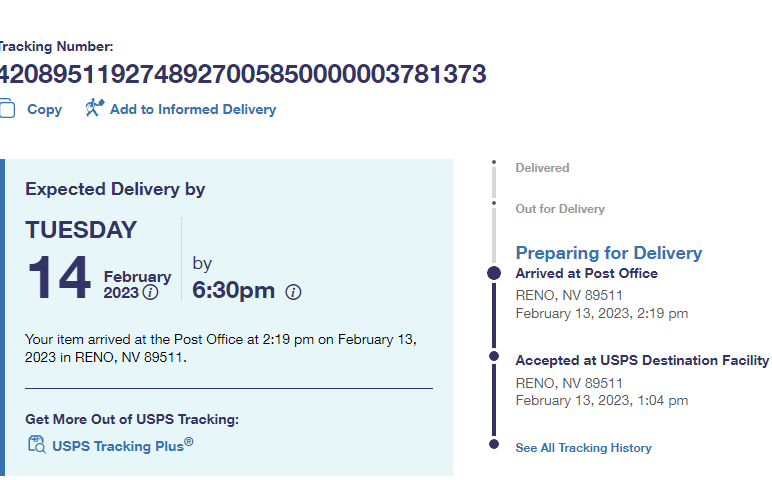Screen dimensions: 772x480
Task: Click the Accepted at USPS Destination Facility marker
Action: (x=493, y=356)
